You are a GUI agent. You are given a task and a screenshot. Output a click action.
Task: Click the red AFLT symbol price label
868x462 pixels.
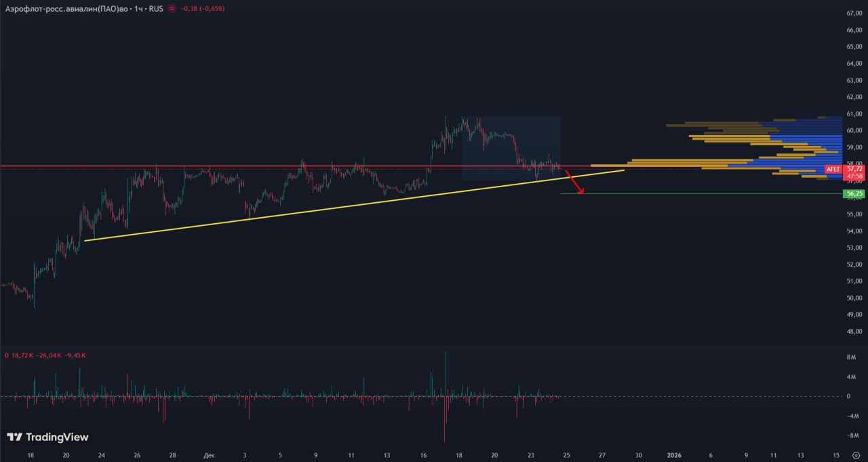coord(833,169)
